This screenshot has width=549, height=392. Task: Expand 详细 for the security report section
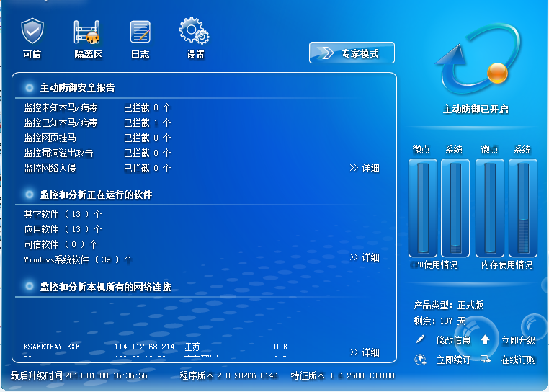[365, 168]
